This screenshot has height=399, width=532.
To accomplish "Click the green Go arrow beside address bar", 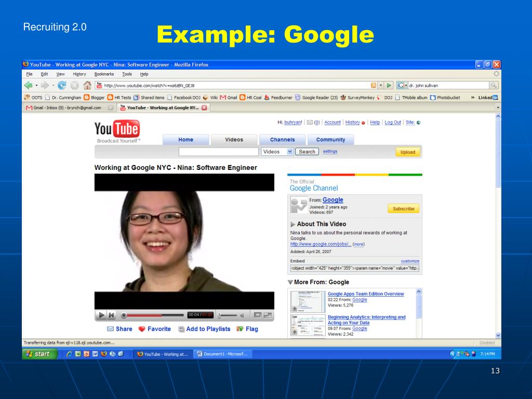I will click(389, 86).
